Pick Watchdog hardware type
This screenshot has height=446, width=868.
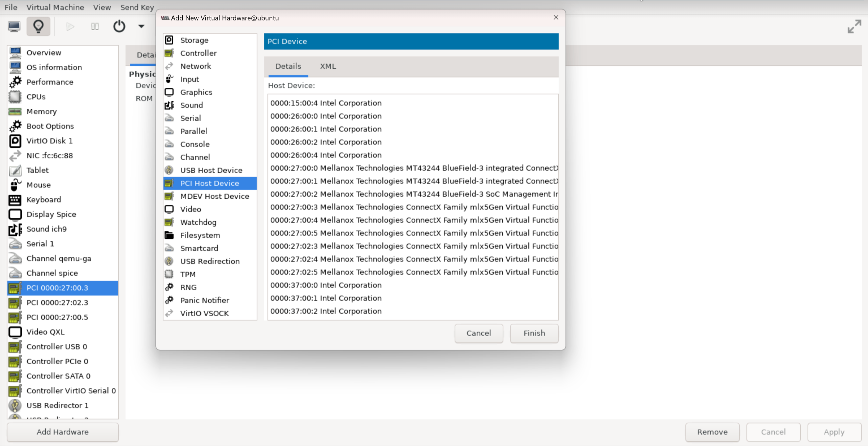tap(198, 222)
